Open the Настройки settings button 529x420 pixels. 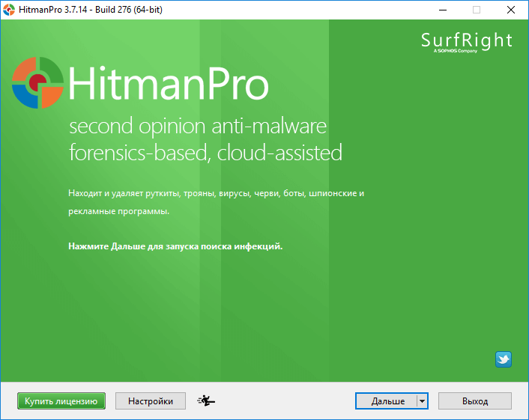click(x=151, y=401)
